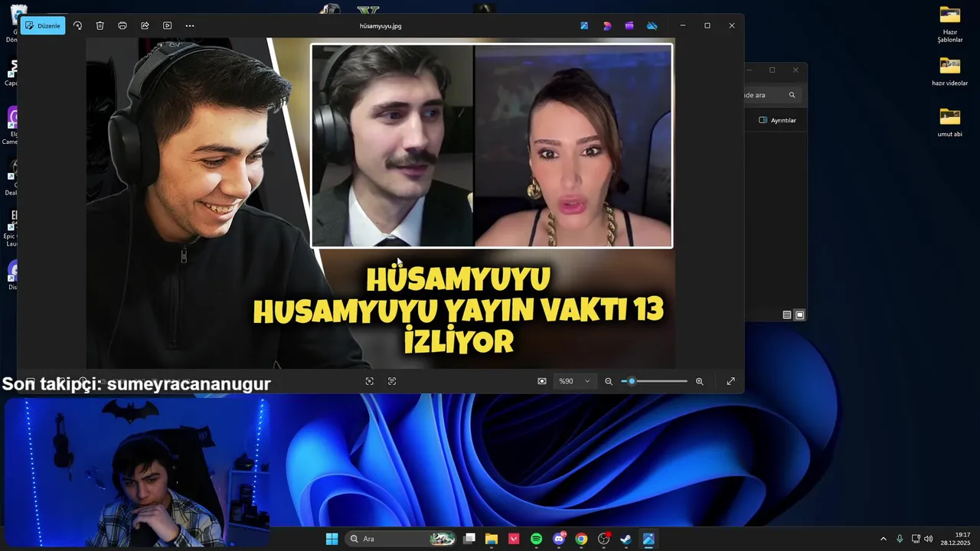Open File Explorer from the taskbar
The height and width of the screenshot is (551, 980).
(x=492, y=539)
